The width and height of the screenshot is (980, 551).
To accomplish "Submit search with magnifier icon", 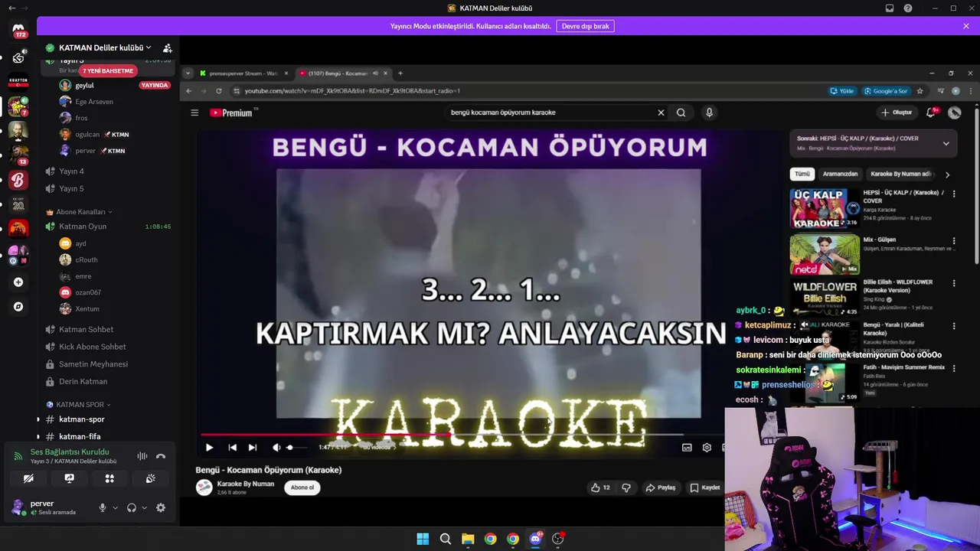I will (x=681, y=112).
